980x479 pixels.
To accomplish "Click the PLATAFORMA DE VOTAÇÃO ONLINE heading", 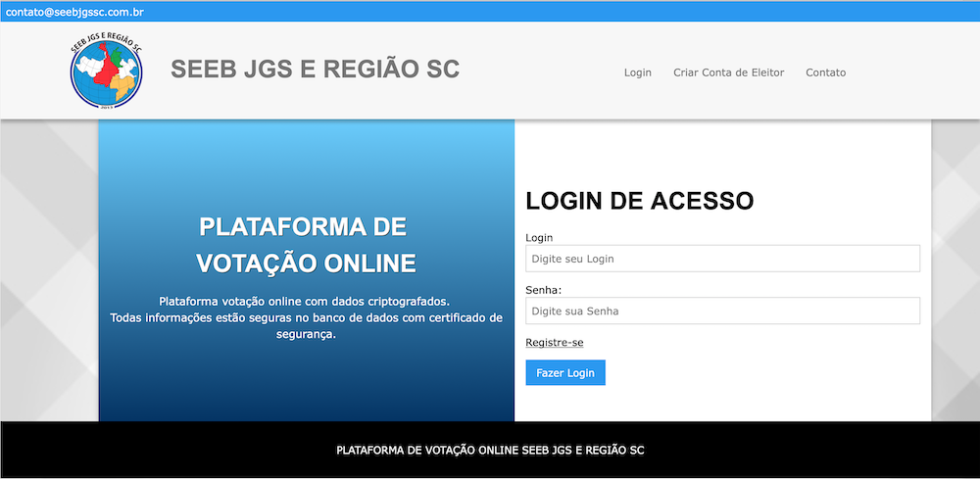I will 306,245.
